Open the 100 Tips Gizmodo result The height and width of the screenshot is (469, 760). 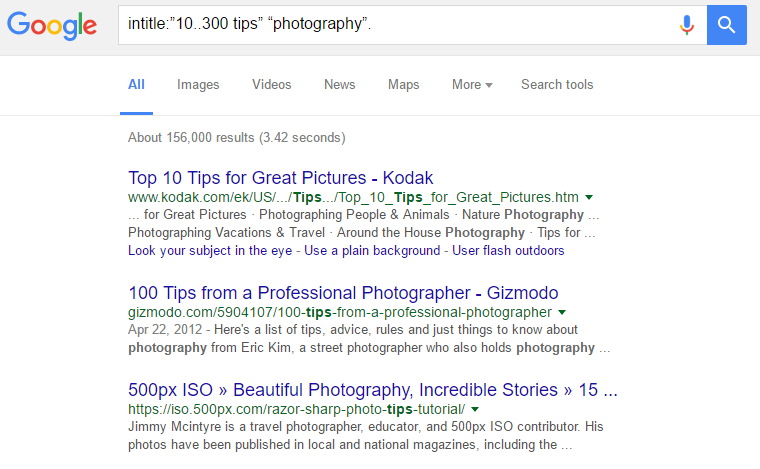[343, 293]
